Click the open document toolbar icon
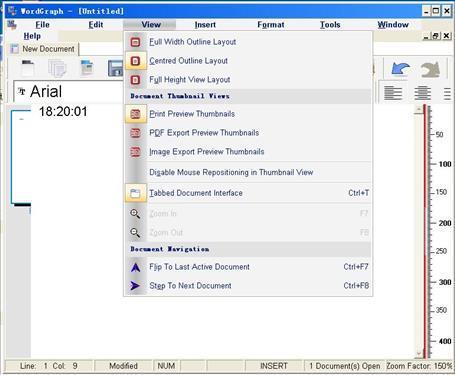 click(x=87, y=68)
